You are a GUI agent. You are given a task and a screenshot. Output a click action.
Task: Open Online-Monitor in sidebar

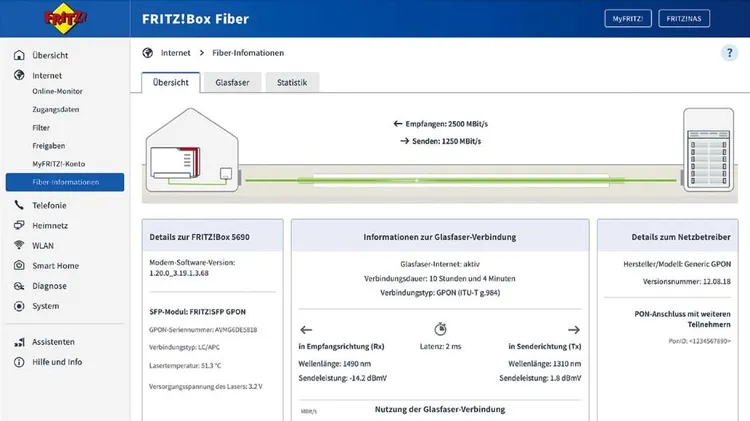point(57,91)
